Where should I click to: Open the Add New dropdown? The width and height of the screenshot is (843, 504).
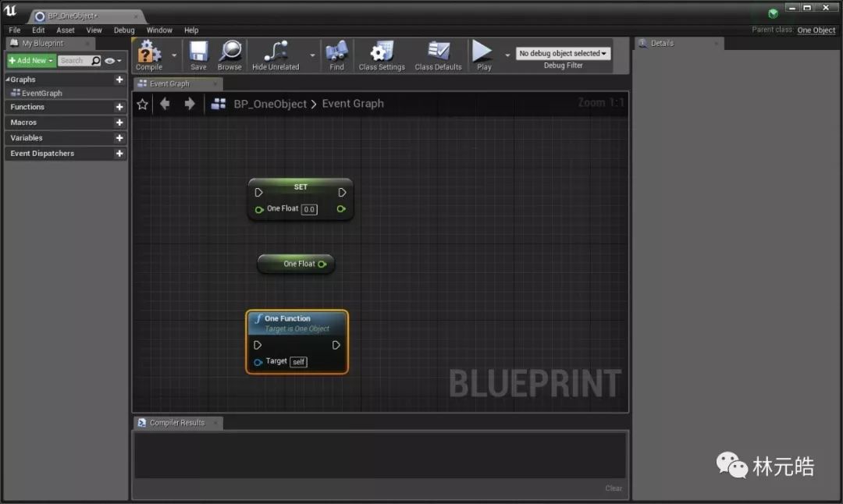tap(31, 61)
